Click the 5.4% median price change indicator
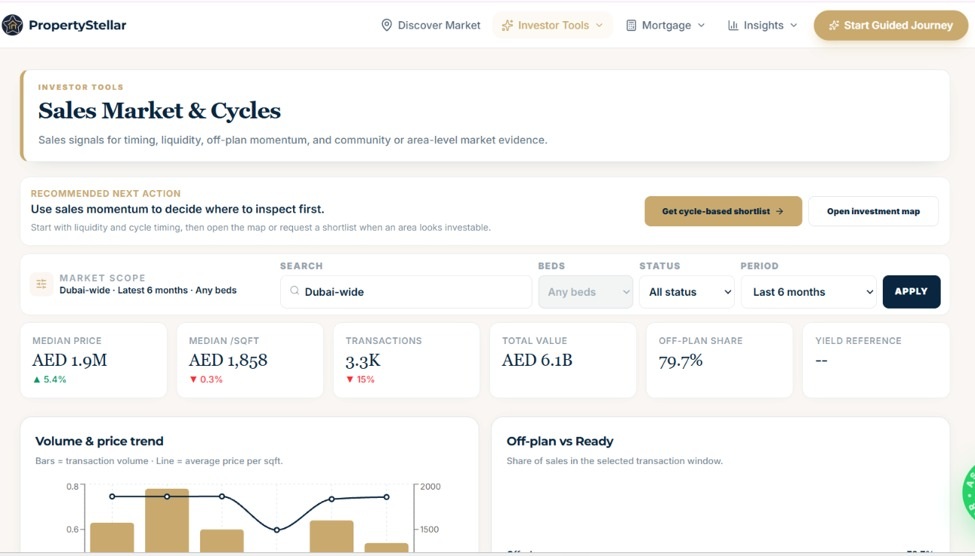Viewport: 975px width, 556px height. (50, 379)
